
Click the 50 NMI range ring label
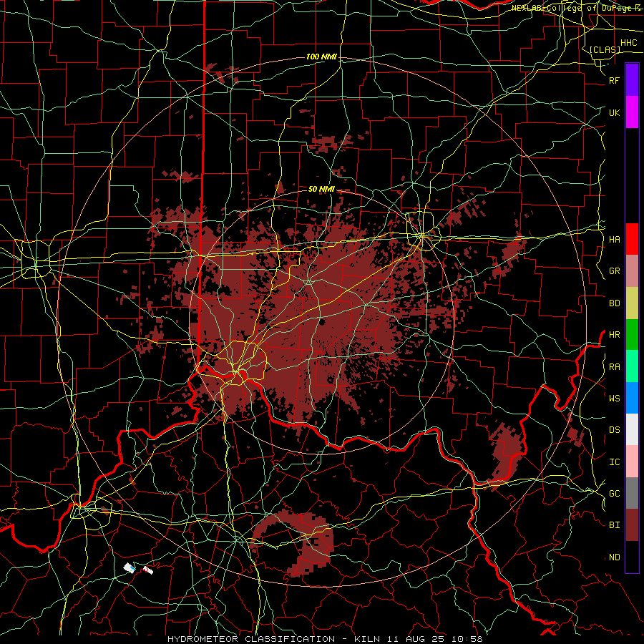[321, 189]
